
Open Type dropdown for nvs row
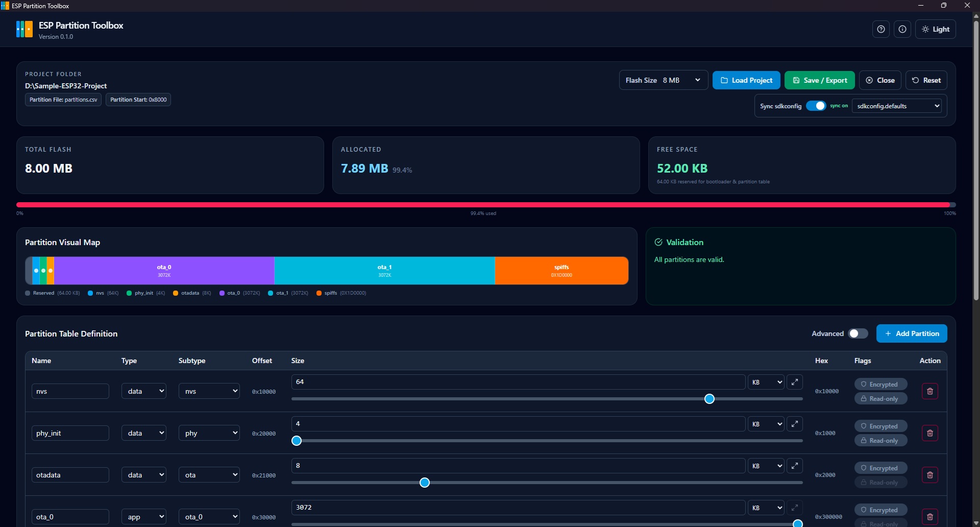pos(144,391)
